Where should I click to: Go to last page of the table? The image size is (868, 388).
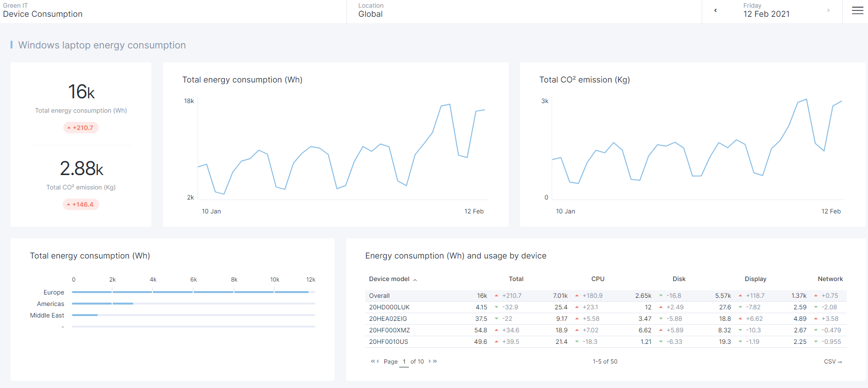(435, 361)
